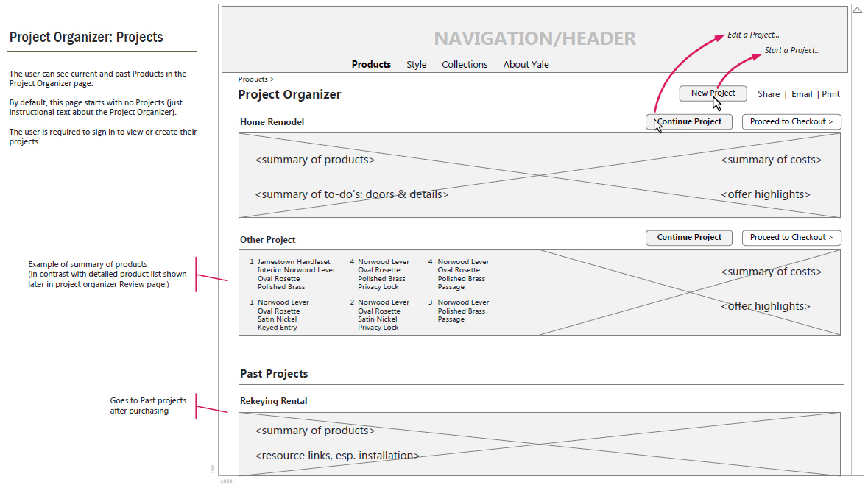Viewport: 868px width, 485px height.
Task: Click the Jamestown Handleset product entry
Action: tap(294, 262)
